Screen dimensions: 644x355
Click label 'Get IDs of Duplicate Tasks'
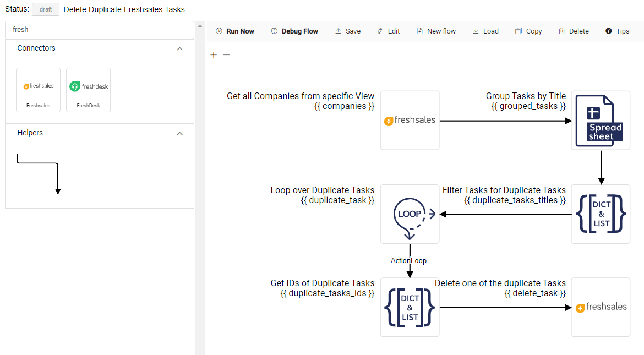click(x=323, y=283)
